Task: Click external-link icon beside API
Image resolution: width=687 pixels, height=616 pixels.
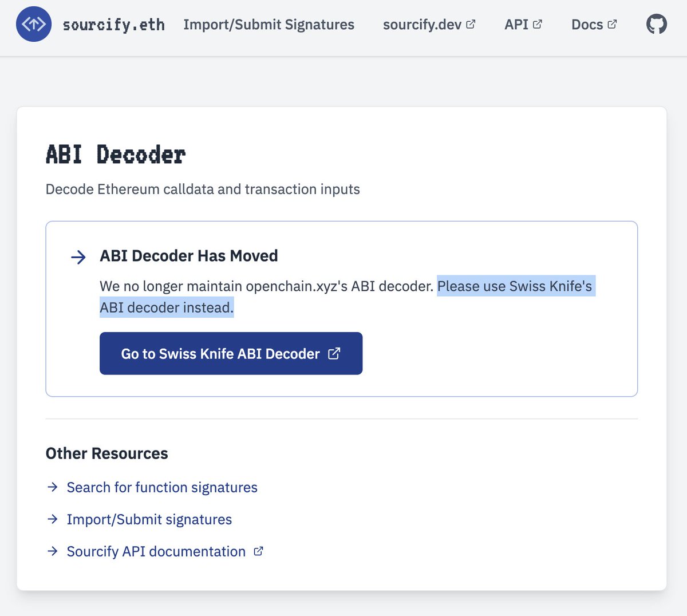Action: 537,24
